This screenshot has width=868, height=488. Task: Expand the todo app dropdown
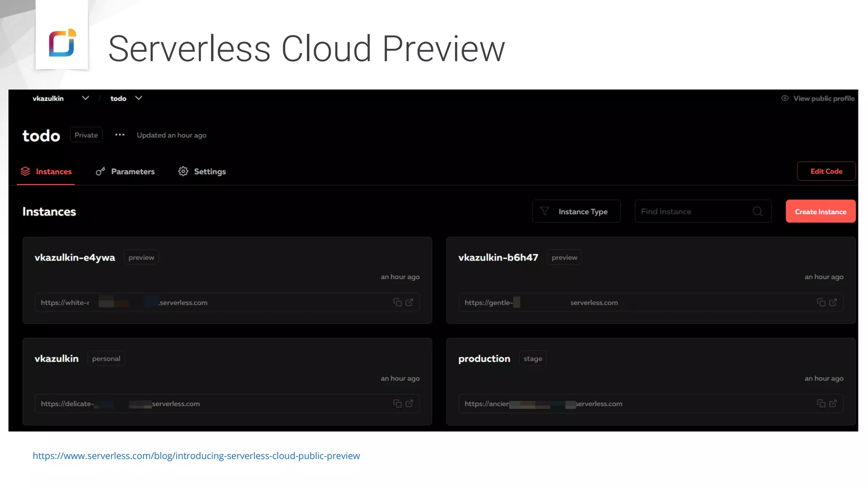[139, 98]
